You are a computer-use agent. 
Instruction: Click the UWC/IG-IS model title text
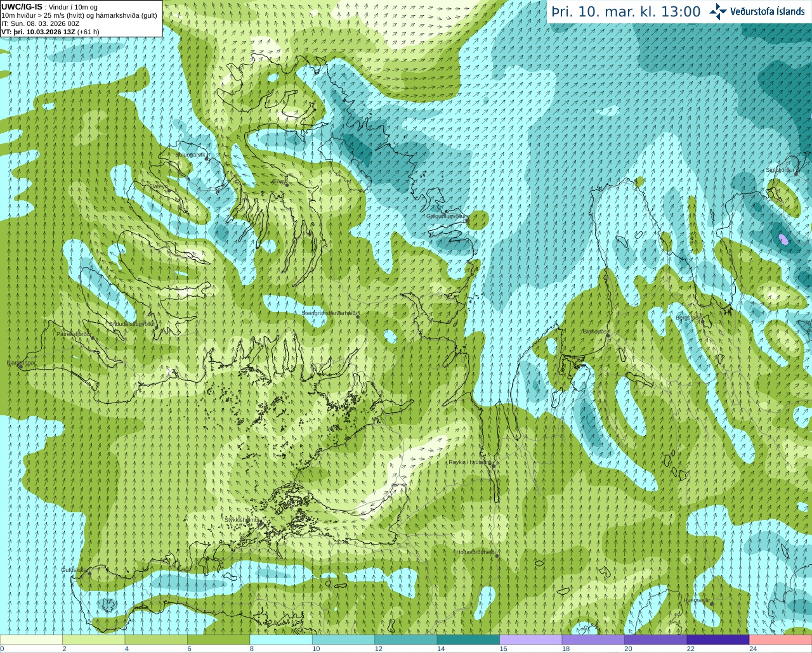(22, 6)
